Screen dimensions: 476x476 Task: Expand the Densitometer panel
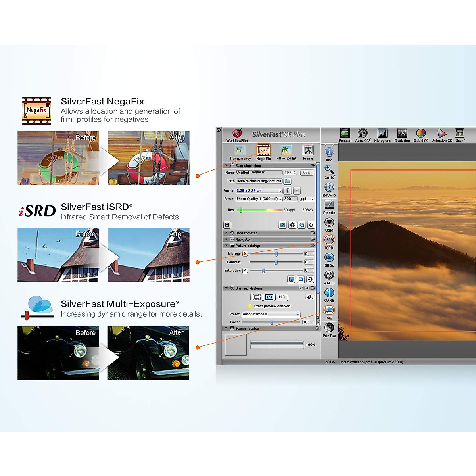[x=226, y=233]
